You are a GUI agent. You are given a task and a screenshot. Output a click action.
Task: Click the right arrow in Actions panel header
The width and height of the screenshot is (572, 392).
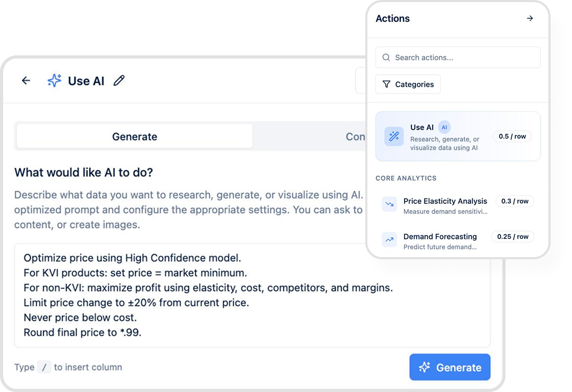[530, 18]
